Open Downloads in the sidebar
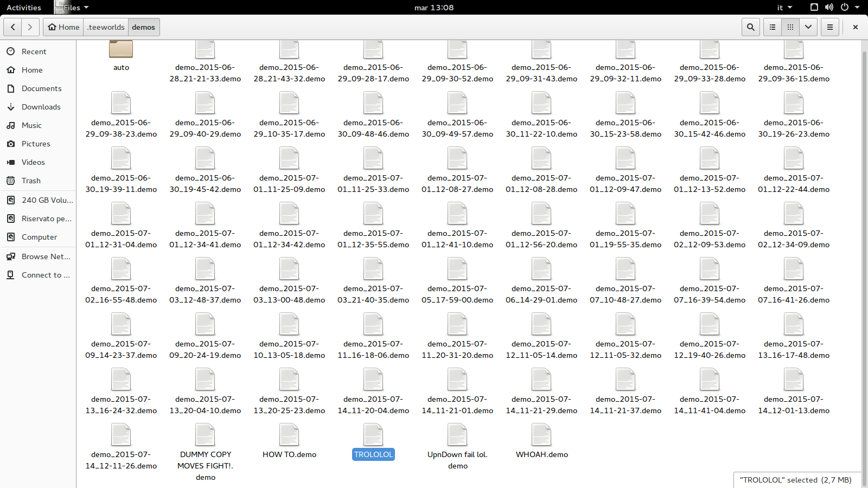The width and height of the screenshot is (868, 488). coord(41,107)
